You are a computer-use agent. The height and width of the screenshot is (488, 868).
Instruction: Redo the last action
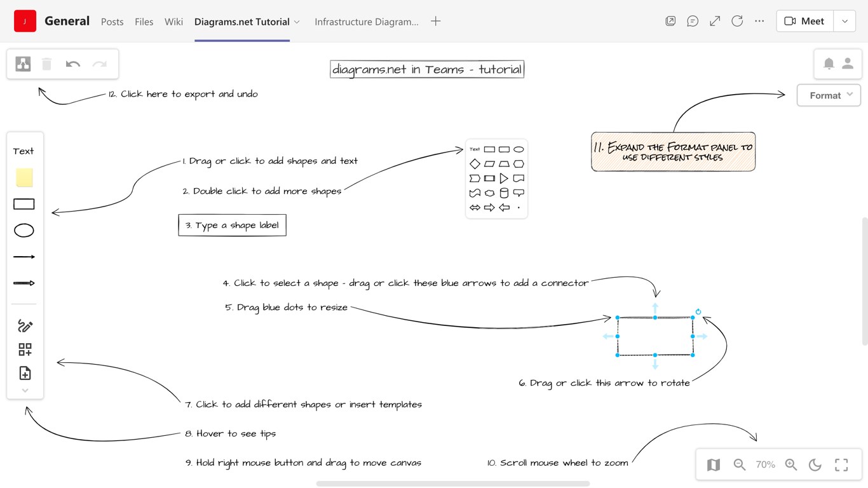point(99,64)
